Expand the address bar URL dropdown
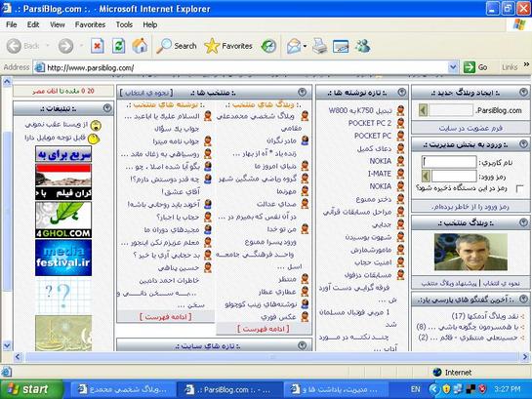This screenshot has height=399, width=532. [x=453, y=67]
